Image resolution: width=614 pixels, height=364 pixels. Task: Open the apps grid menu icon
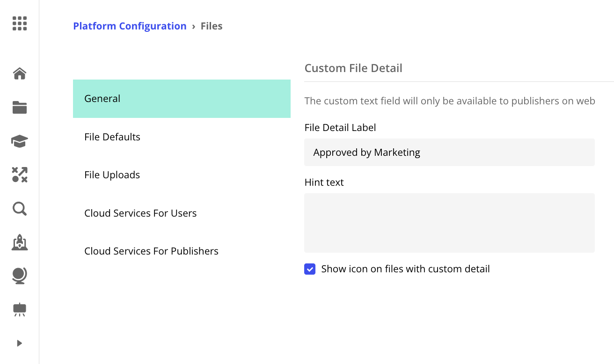tap(20, 23)
